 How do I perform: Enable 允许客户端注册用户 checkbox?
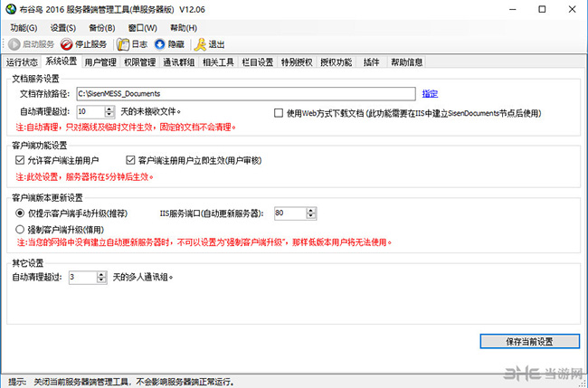(21, 160)
